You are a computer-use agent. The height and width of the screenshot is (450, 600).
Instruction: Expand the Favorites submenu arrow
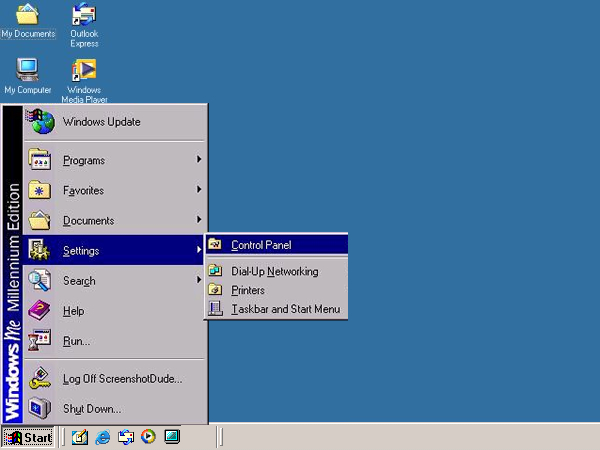(199, 189)
